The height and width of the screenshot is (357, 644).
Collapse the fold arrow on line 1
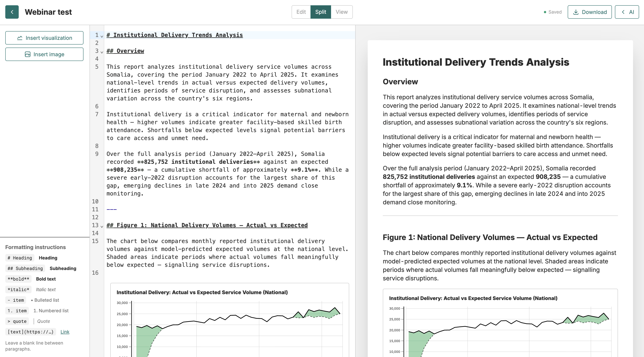(102, 36)
